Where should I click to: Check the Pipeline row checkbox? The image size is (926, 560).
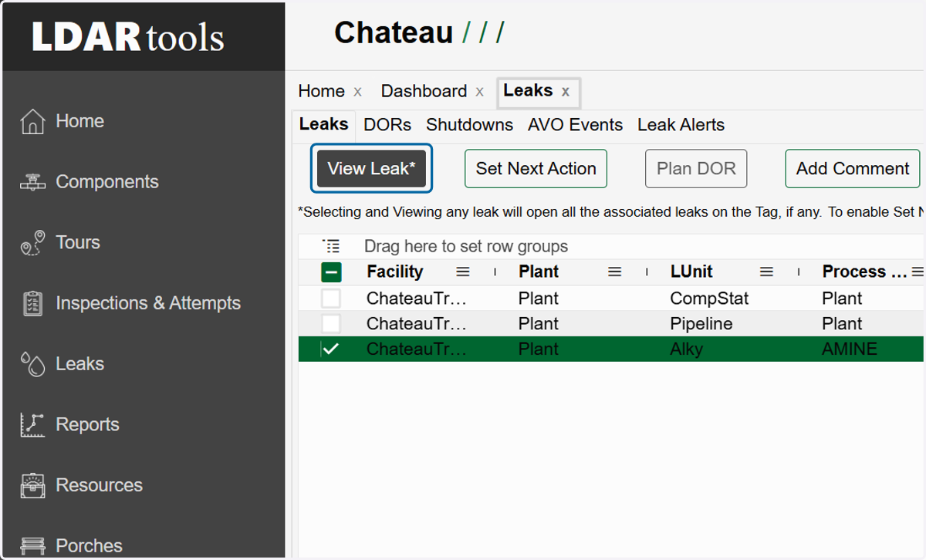tap(331, 324)
